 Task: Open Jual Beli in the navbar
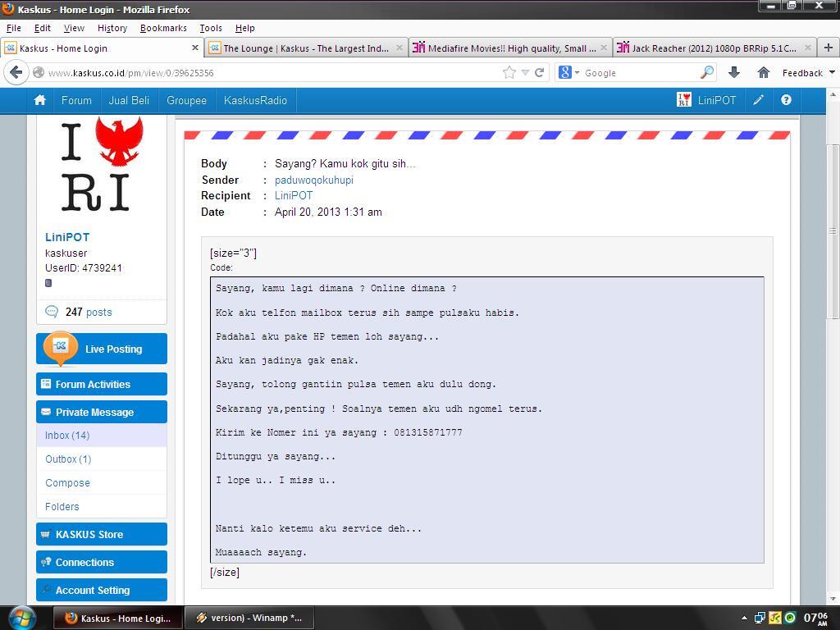click(129, 100)
